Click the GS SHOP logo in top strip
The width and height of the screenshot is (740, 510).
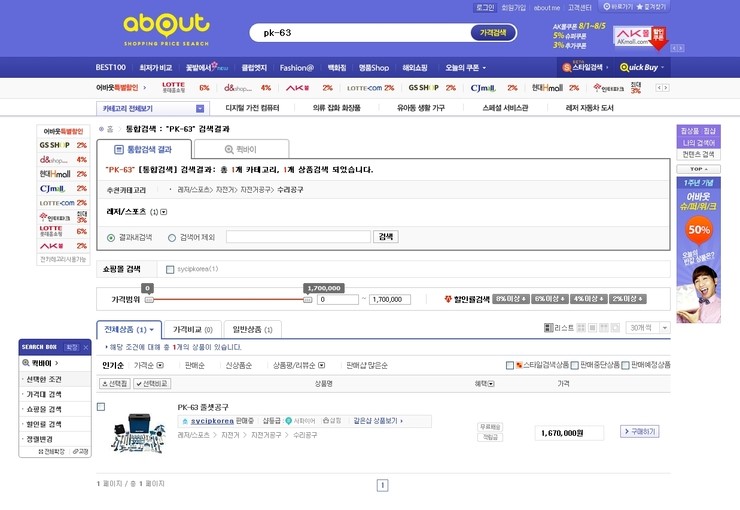423,88
